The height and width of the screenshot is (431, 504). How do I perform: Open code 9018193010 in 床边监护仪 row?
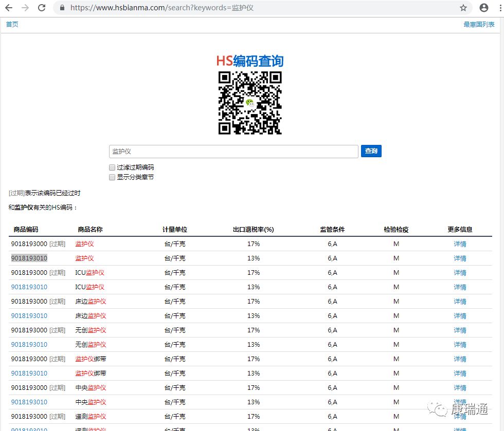click(x=29, y=316)
